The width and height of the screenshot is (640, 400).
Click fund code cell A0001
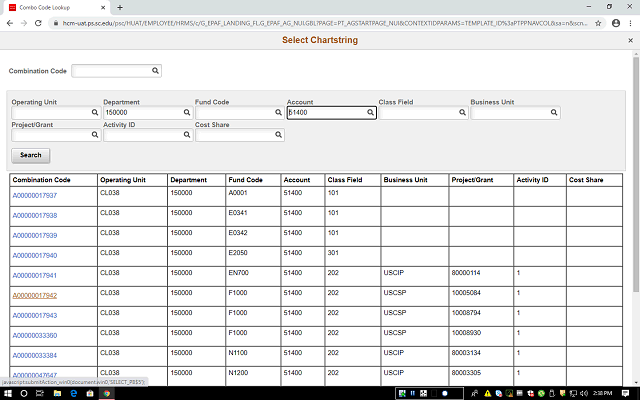[x=238, y=193]
